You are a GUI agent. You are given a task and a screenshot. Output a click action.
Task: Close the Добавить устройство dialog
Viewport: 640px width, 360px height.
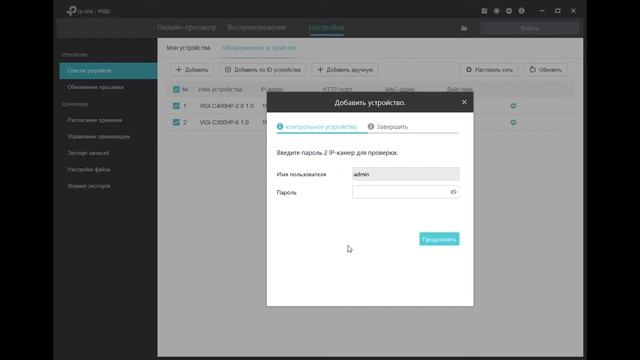point(464,102)
